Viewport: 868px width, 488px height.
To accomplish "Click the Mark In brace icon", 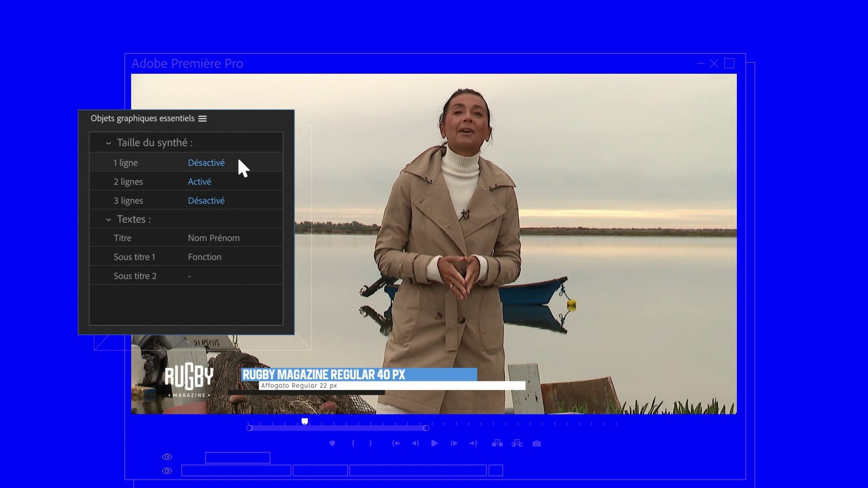I will [x=353, y=443].
